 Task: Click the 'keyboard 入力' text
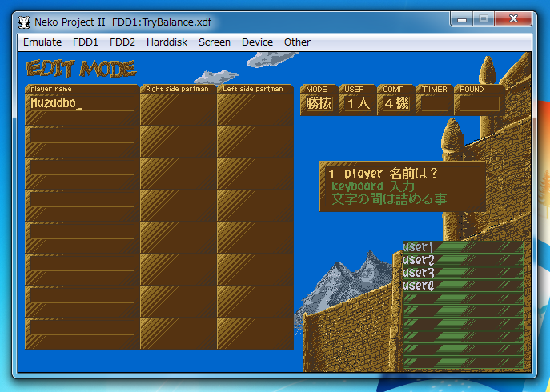click(x=373, y=186)
